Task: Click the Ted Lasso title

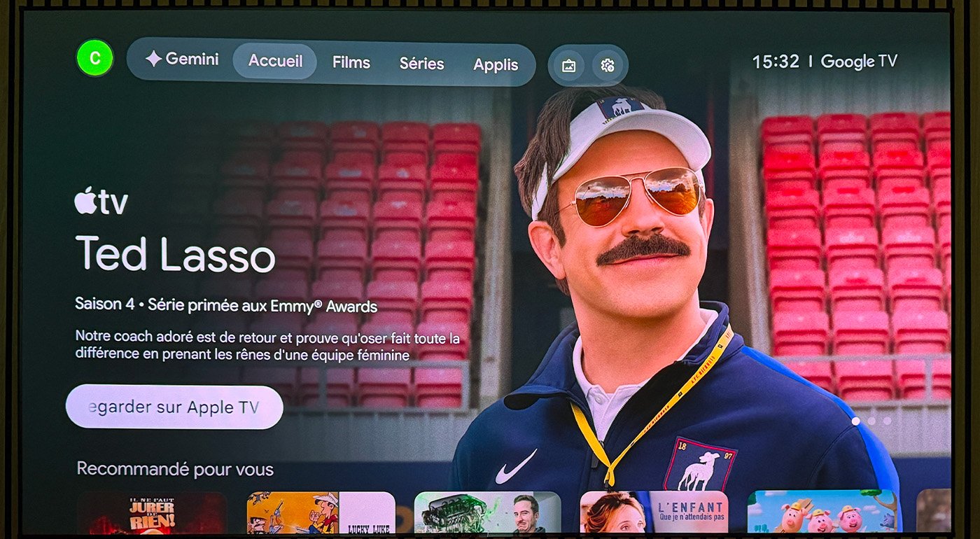Action: (175, 253)
